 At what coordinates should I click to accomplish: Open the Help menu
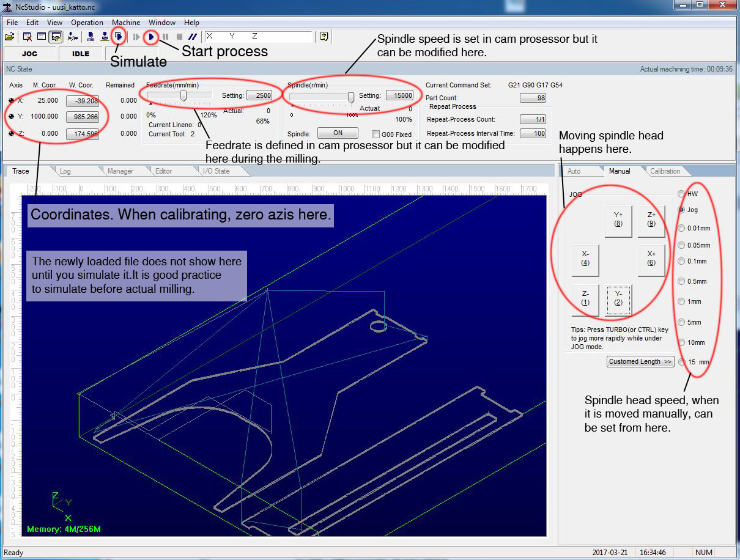coord(191,23)
